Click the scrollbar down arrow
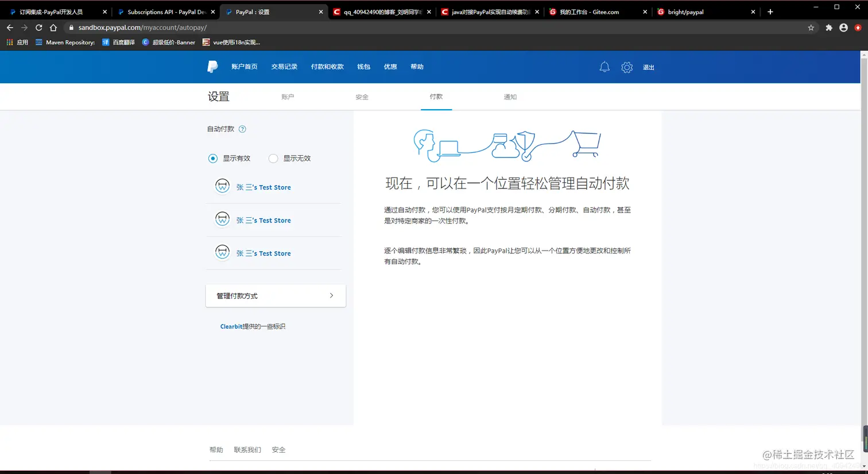The height and width of the screenshot is (474, 868). (x=865, y=466)
